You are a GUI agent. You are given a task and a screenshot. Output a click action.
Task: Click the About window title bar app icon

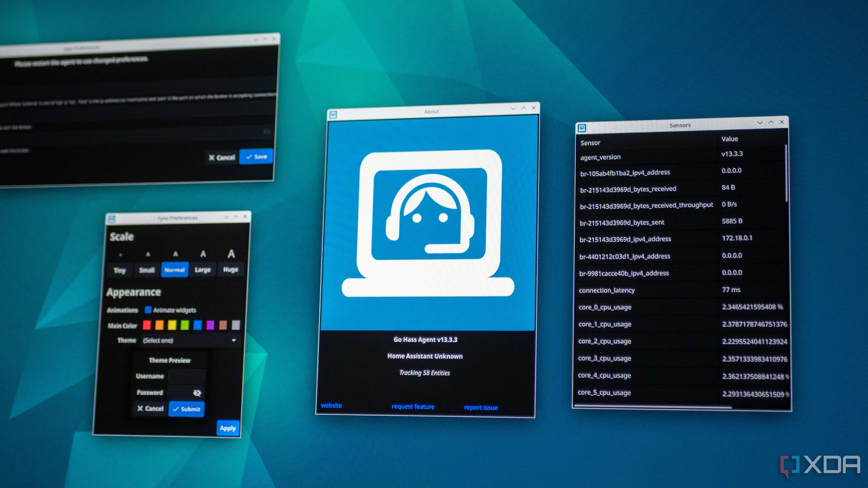pyautogui.click(x=333, y=115)
